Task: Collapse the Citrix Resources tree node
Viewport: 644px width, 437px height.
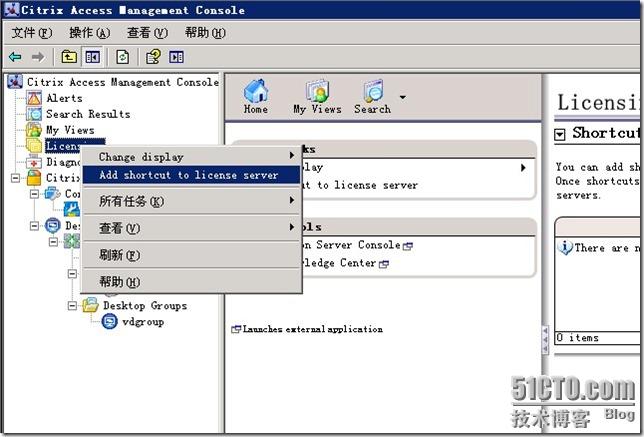Action: [15, 178]
